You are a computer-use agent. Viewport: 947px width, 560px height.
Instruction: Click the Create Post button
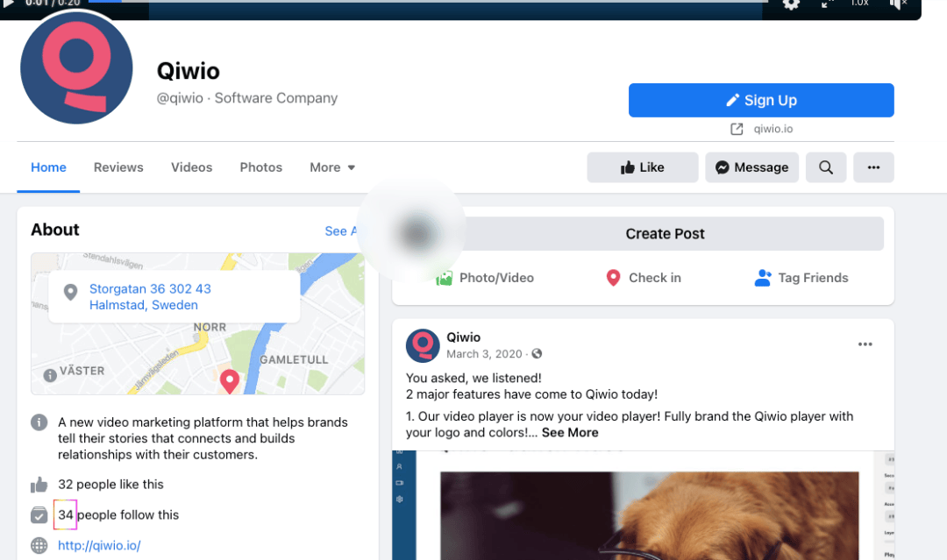pos(665,233)
